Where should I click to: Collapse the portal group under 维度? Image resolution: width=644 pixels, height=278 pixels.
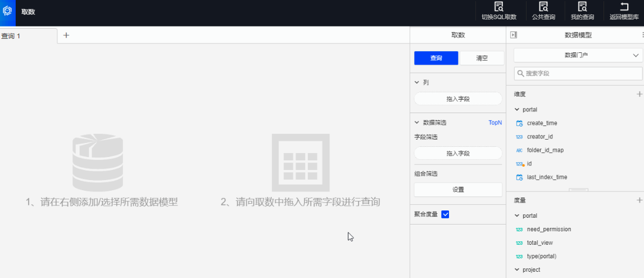click(x=516, y=110)
